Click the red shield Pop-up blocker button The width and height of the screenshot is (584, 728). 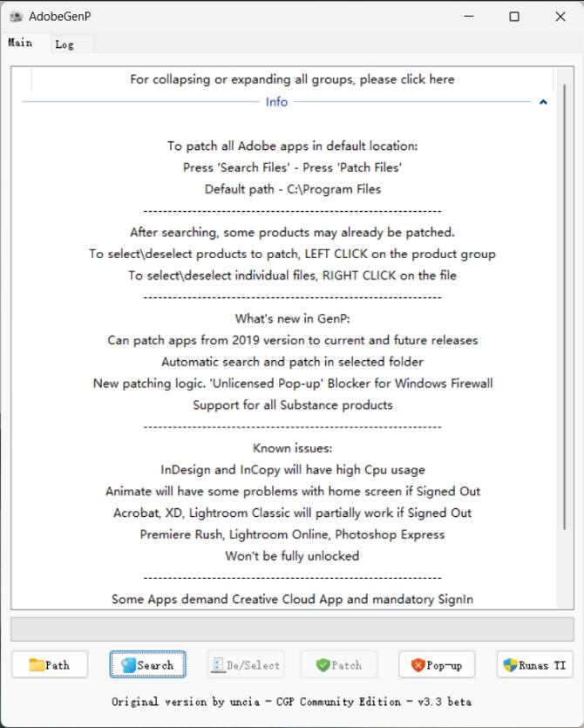pyautogui.click(x=437, y=665)
